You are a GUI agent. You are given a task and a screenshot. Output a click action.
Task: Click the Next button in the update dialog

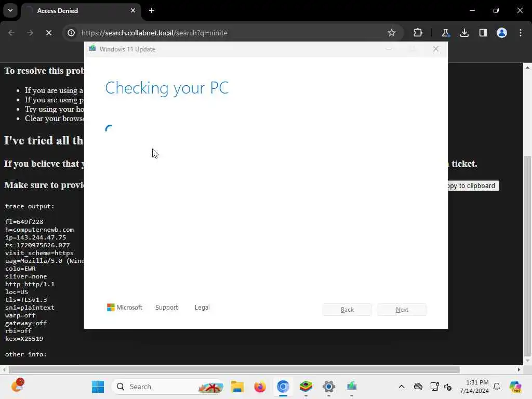coord(402,310)
